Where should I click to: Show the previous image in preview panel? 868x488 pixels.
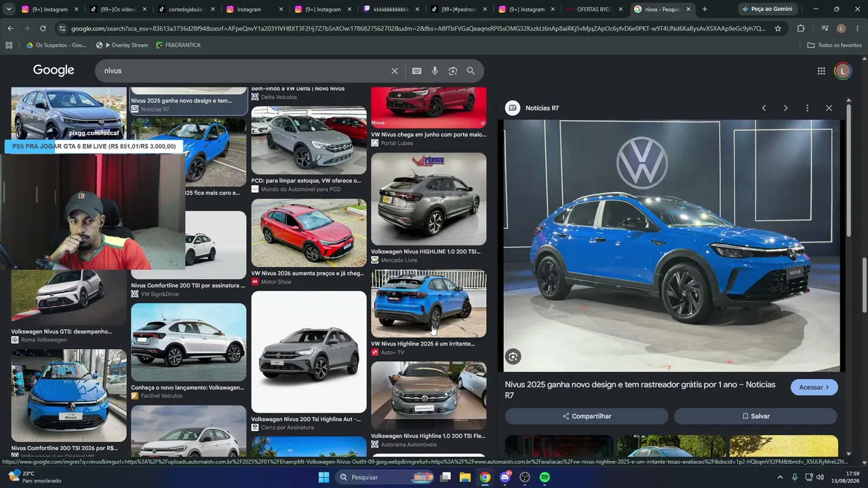click(764, 108)
